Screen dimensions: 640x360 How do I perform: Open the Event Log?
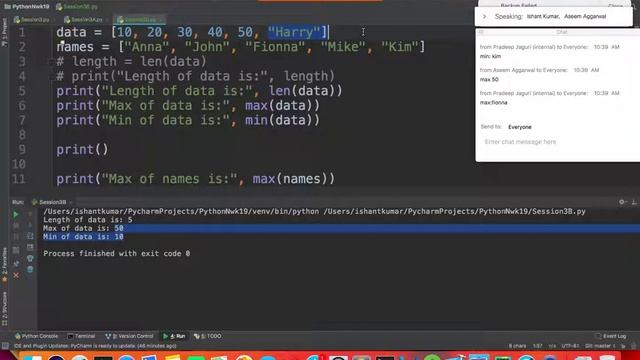click(611, 336)
